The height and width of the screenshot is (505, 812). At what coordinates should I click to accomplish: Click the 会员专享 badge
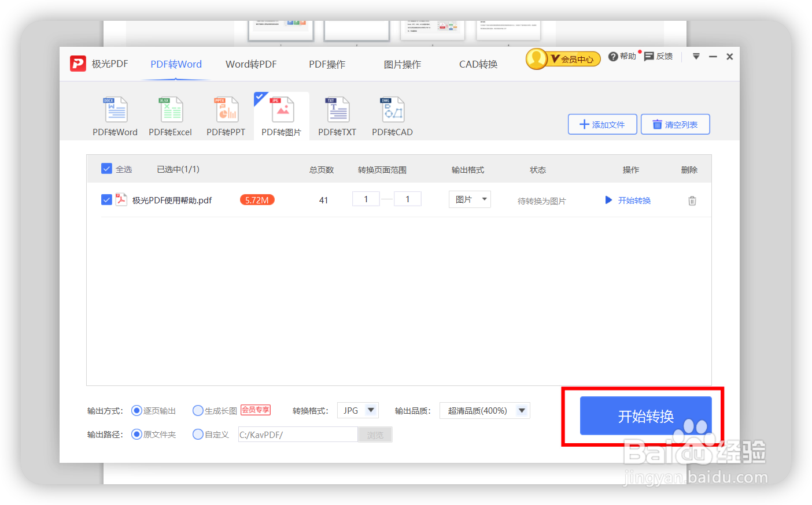pos(256,410)
